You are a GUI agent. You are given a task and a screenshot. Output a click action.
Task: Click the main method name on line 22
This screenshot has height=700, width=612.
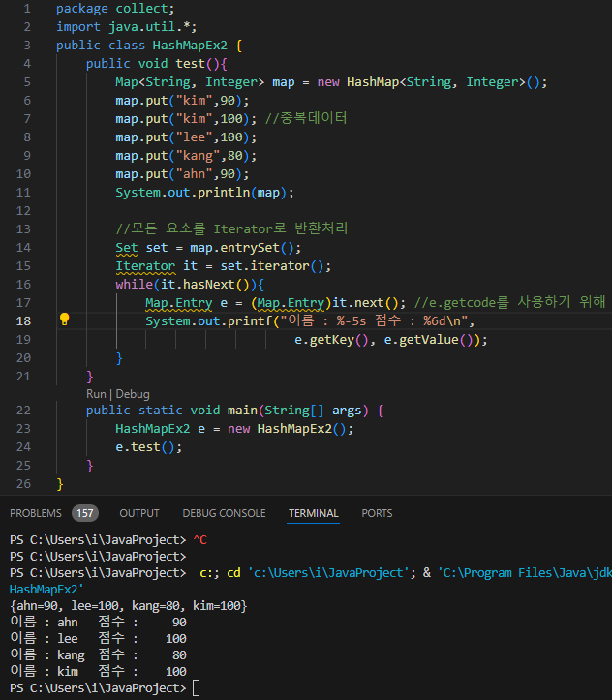tap(242, 411)
